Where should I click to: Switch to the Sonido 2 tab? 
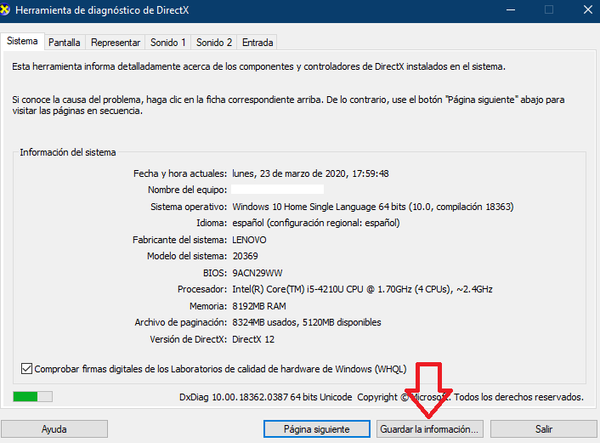point(214,42)
